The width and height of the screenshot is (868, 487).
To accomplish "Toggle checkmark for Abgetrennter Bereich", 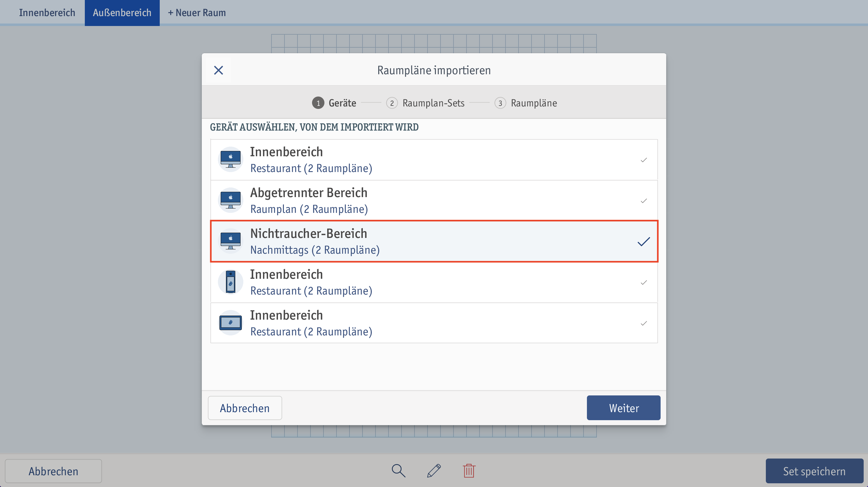I will (644, 201).
